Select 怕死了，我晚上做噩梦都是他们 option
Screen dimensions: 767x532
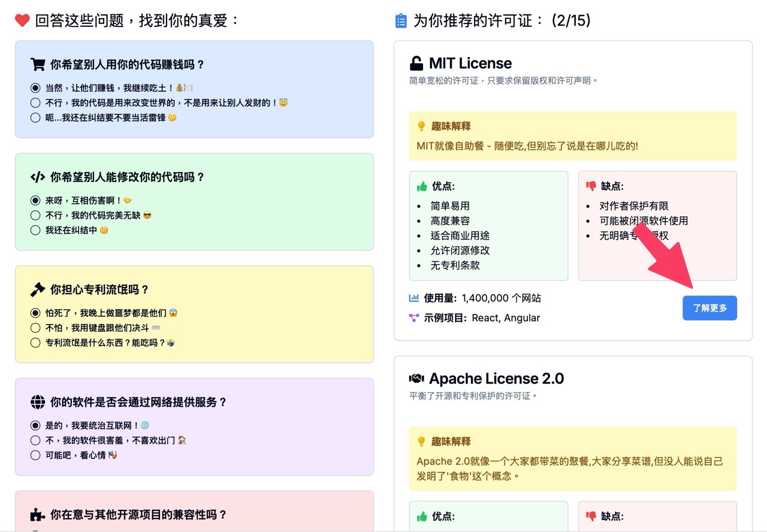(35, 313)
